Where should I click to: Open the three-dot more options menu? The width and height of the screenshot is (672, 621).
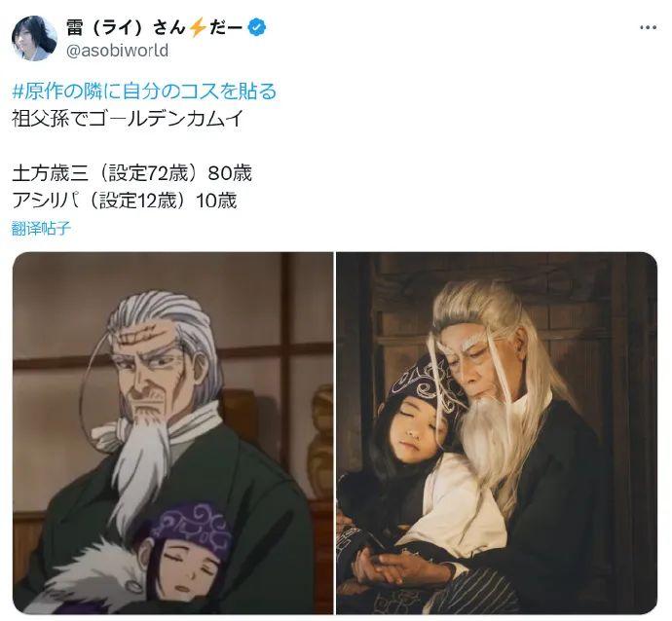click(x=648, y=28)
